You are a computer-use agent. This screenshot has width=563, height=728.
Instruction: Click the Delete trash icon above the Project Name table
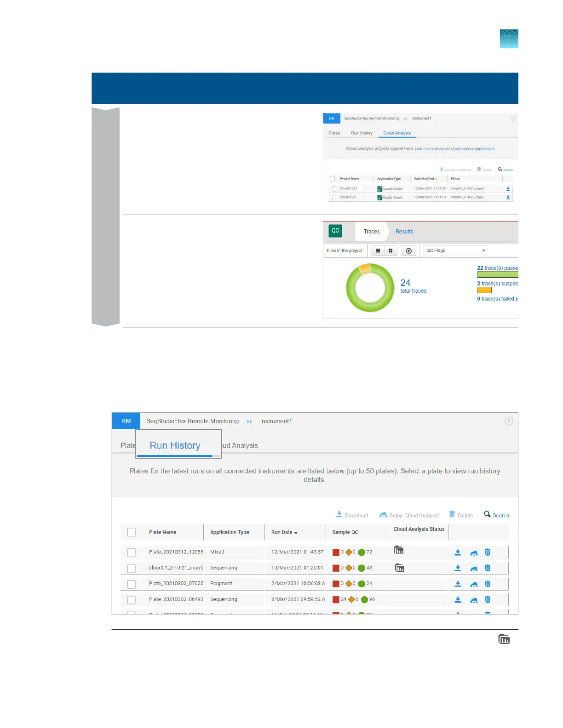[479, 169]
